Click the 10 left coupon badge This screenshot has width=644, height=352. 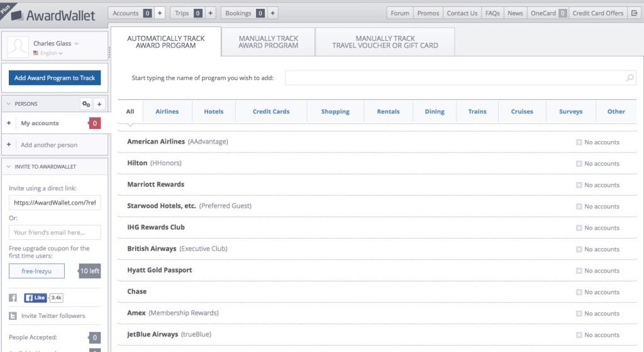[x=89, y=271]
